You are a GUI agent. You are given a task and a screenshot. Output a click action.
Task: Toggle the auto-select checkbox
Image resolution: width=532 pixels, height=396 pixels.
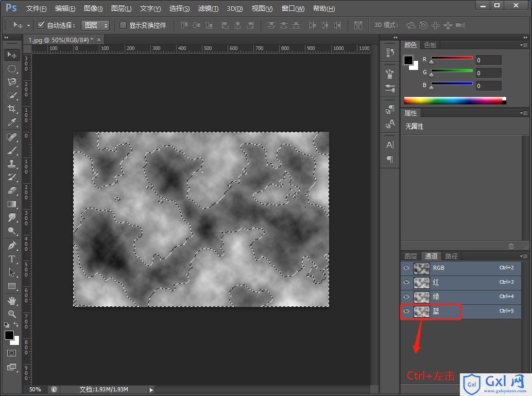[x=41, y=25]
